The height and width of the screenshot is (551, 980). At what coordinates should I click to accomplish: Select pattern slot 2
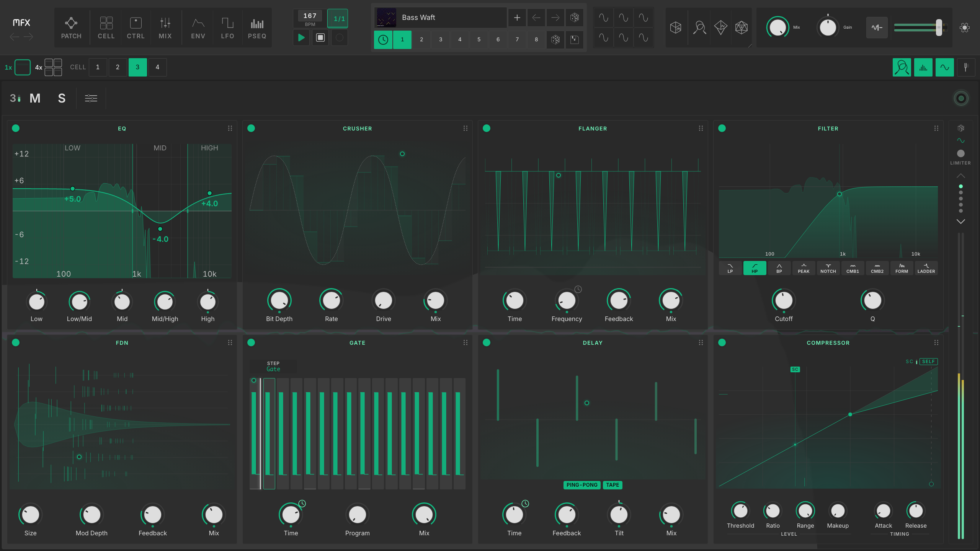tap(421, 39)
